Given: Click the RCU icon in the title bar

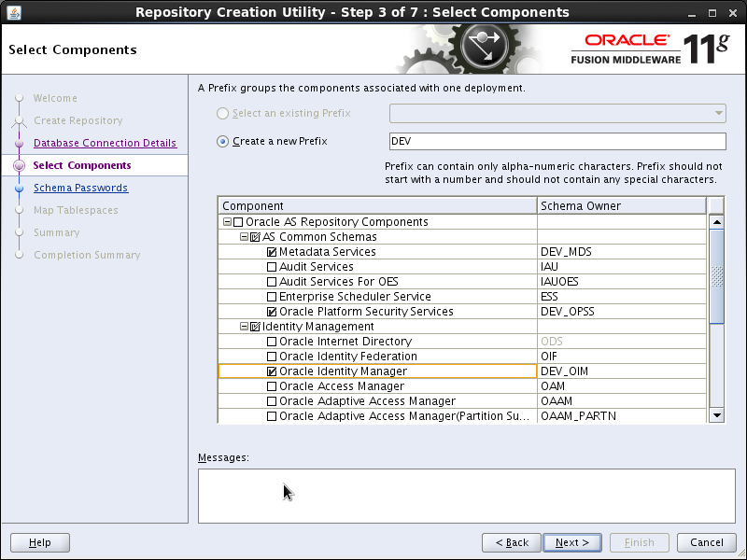Looking at the screenshot, I should coord(13,12).
